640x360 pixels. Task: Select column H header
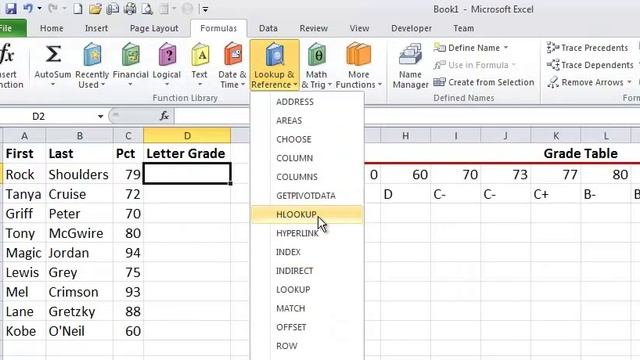[x=405, y=136]
